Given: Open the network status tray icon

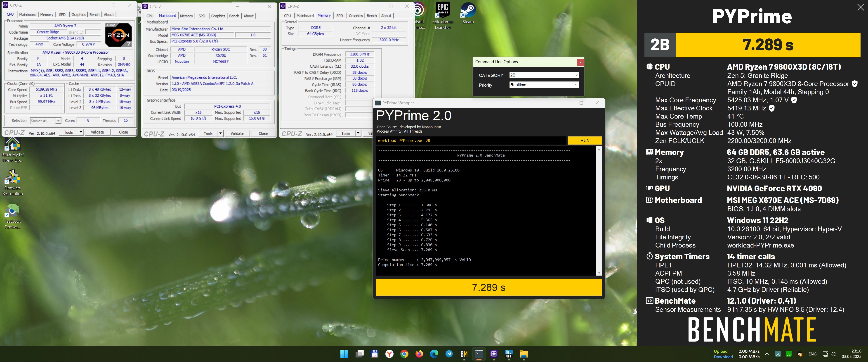Looking at the screenshot, I should pos(825,354).
